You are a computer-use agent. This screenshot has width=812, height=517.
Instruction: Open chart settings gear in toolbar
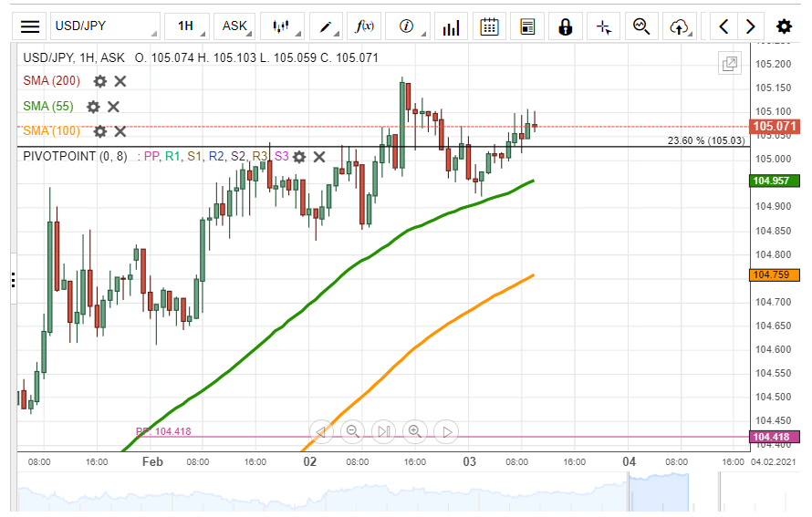pos(784,26)
